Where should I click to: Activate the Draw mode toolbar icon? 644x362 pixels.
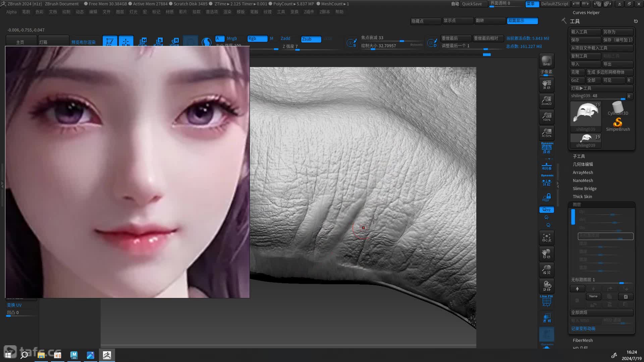[x=126, y=41]
